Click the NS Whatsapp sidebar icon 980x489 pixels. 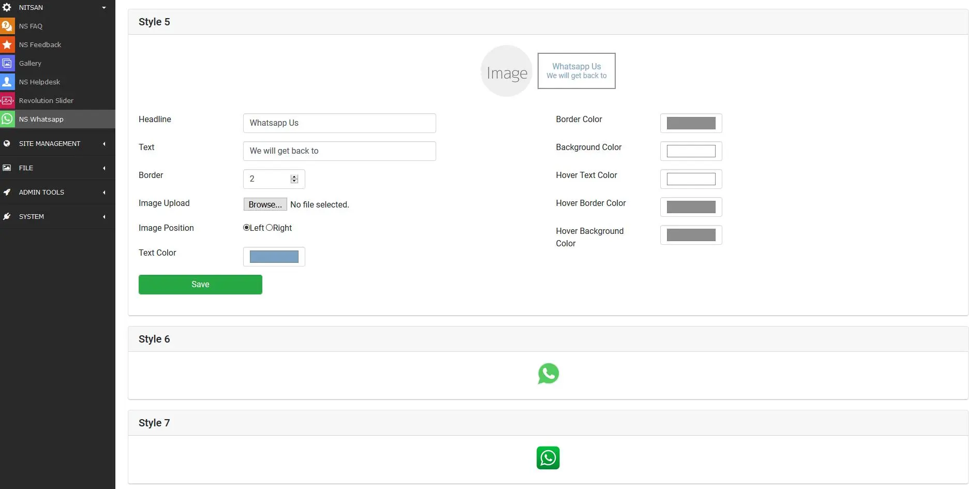(7, 119)
